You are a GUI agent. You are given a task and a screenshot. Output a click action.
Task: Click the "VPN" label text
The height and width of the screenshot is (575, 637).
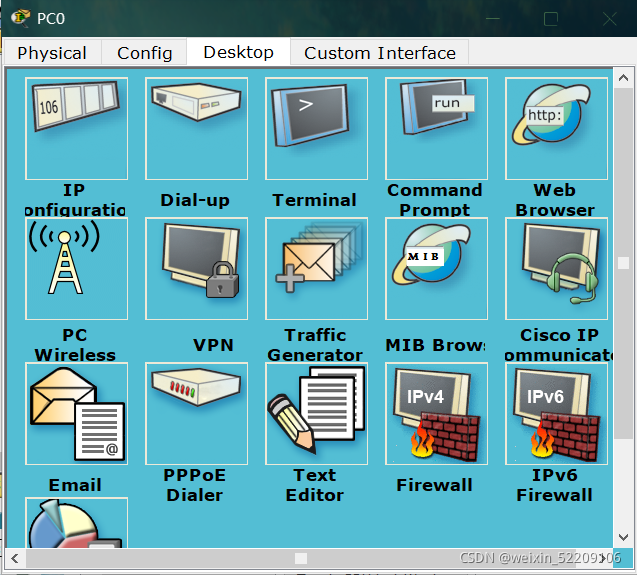(213, 345)
